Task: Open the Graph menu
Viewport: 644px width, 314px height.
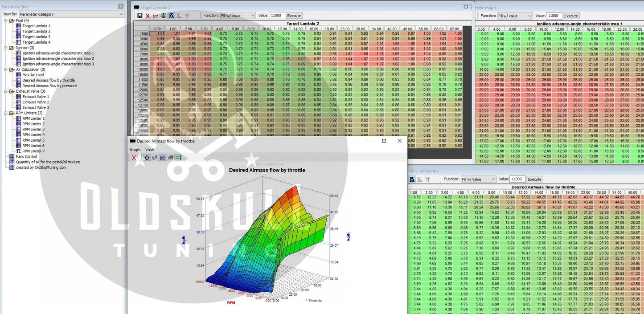Action: tap(135, 150)
